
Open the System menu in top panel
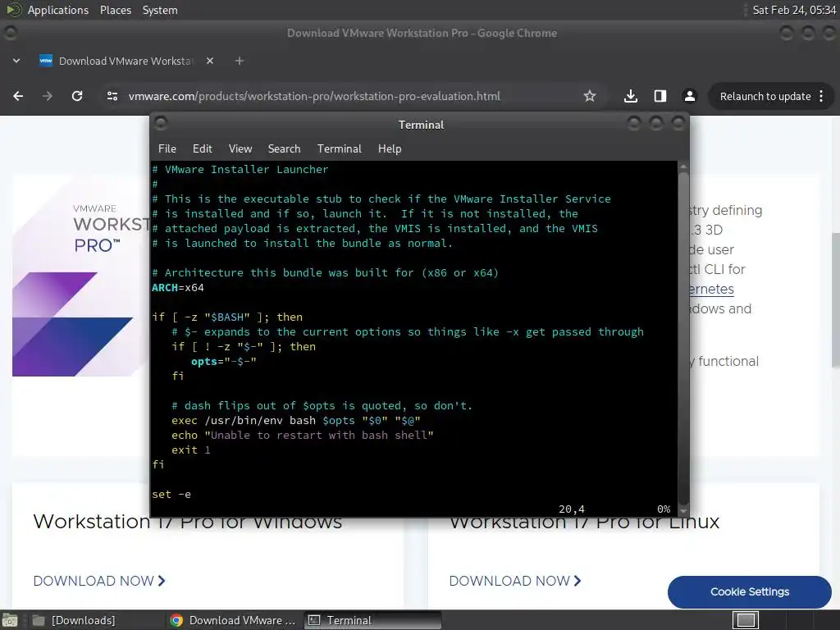160,10
